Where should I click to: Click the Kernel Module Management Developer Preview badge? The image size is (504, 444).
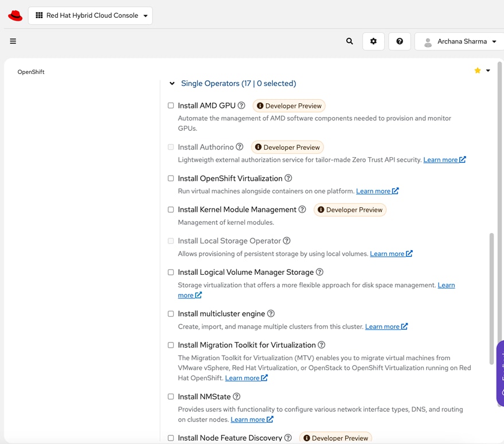350,209
